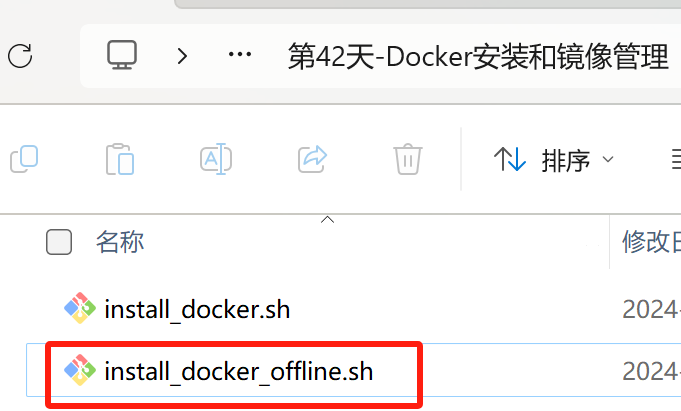Click the install_docker.sh file icon
681x411 pixels.
(x=80, y=309)
